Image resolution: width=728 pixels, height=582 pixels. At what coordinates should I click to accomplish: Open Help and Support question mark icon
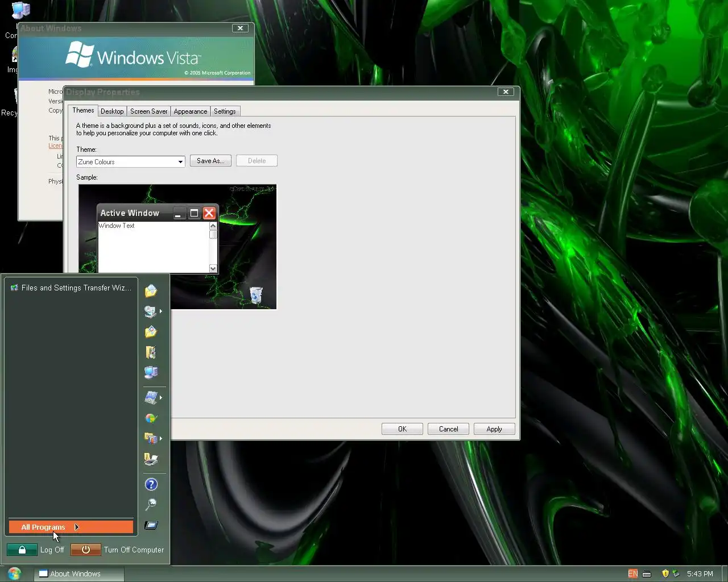(151, 484)
